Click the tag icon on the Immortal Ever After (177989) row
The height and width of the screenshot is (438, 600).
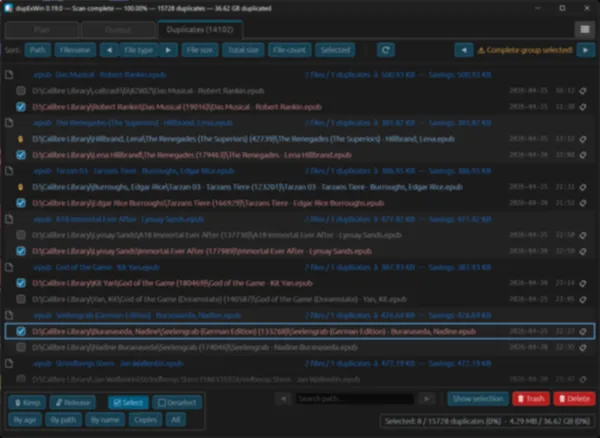pyautogui.click(x=583, y=252)
